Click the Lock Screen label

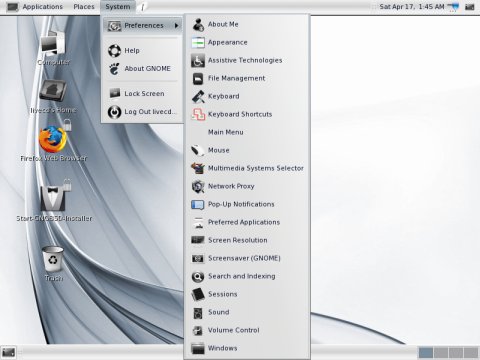144,94
